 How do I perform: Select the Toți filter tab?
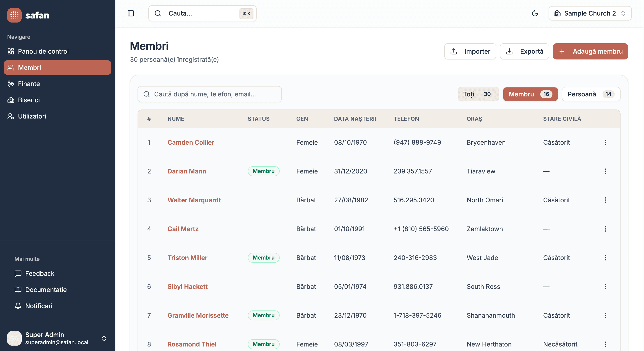click(x=478, y=94)
